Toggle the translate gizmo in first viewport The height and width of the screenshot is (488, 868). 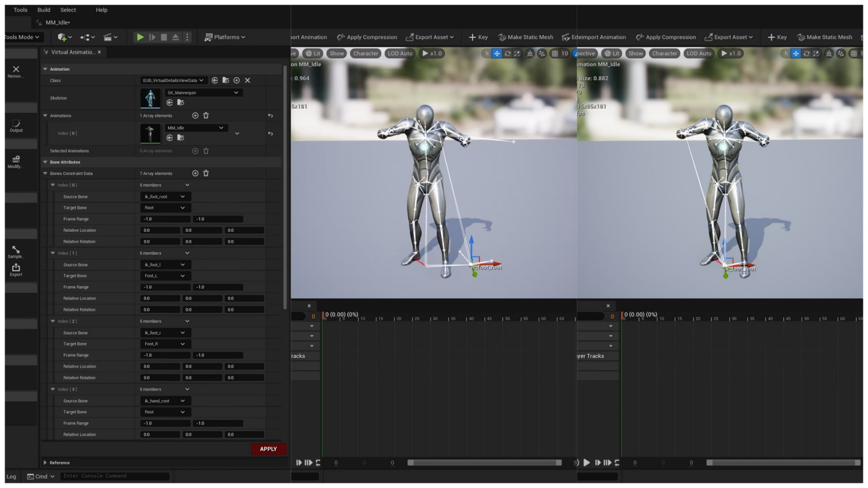point(497,53)
